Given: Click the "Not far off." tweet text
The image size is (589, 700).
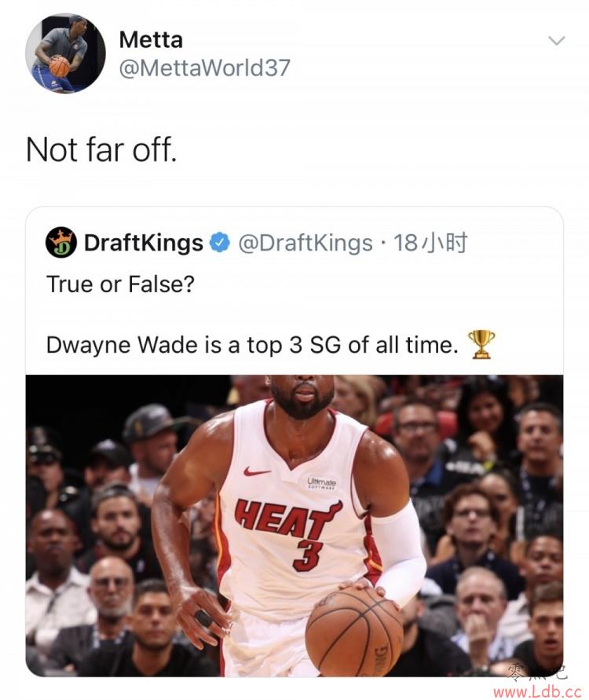Looking at the screenshot, I should tap(101, 149).
